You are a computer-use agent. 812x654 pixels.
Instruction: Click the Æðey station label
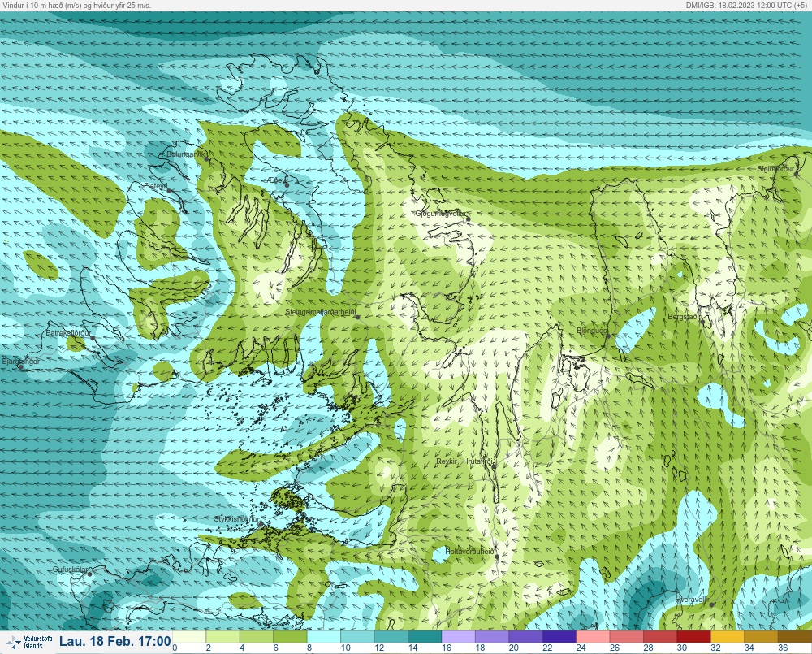(277, 180)
